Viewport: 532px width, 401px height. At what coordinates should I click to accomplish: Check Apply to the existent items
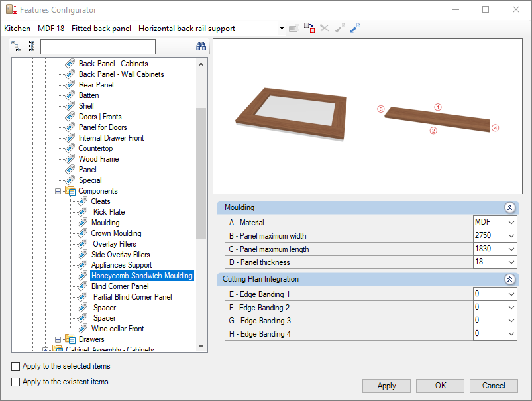click(x=16, y=382)
